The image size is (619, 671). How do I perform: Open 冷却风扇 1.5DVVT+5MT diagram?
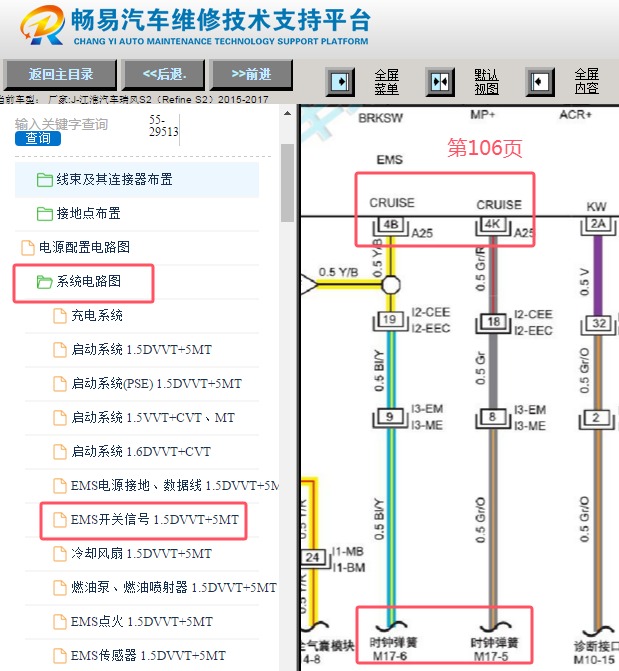[x=141, y=553]
